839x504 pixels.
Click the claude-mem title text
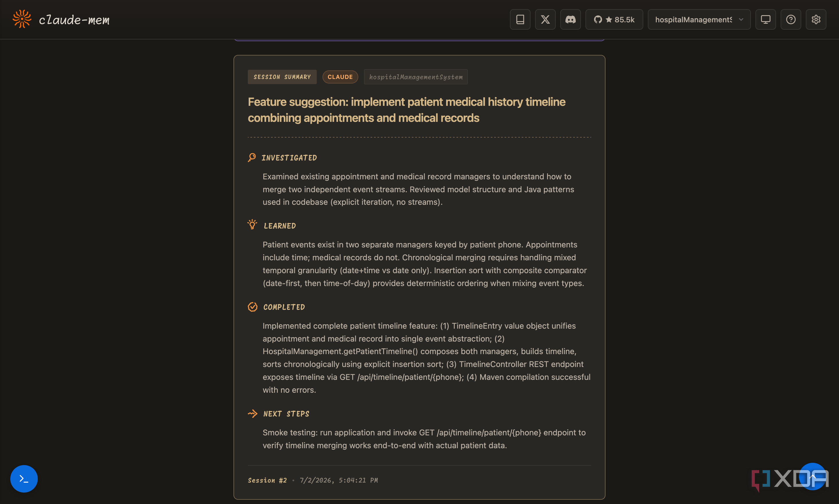(74, 20)
